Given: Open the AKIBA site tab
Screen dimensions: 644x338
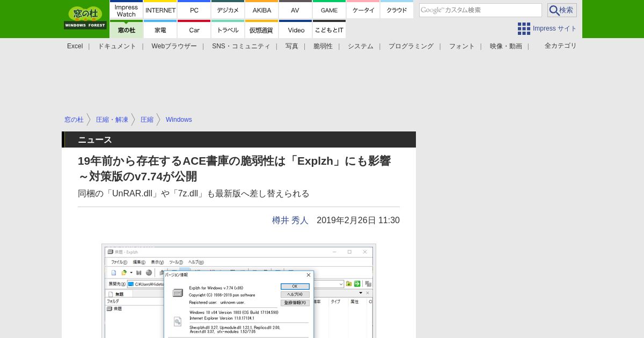Looking at the screenshot, I should 262,10.
